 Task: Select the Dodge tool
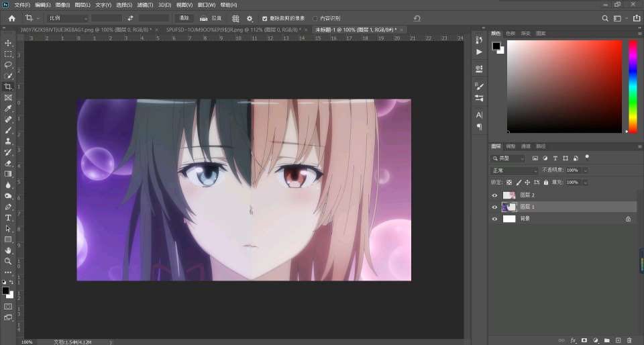pyautogui.click(x=8, y=196)
